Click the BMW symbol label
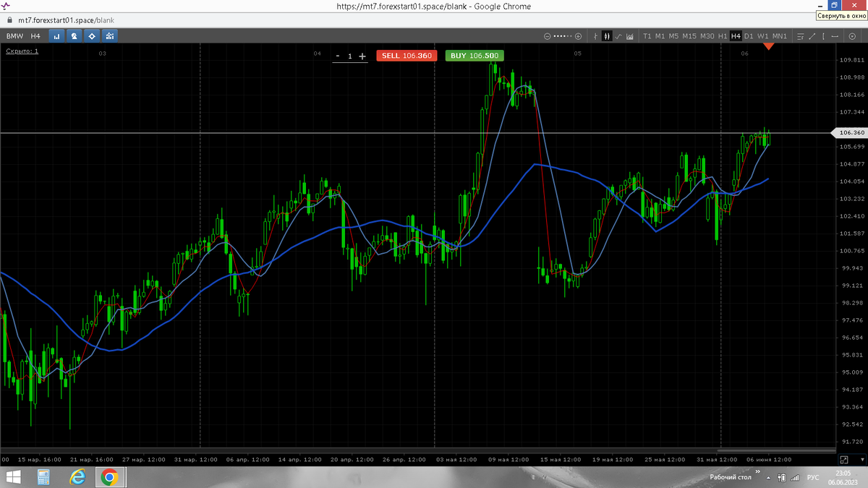Viewport: 868px width, 488px height. [14, 36]
